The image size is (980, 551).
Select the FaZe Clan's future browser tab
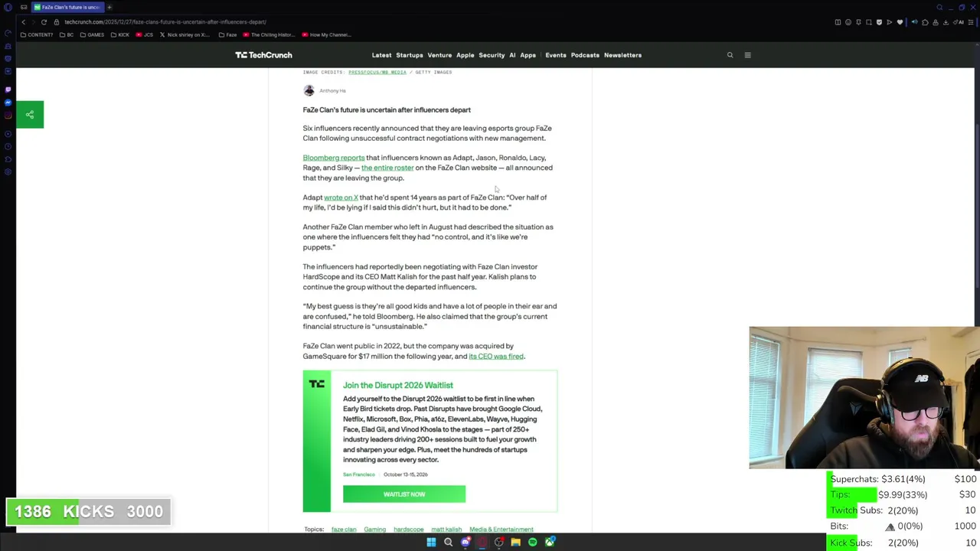[x=67, y=7]
